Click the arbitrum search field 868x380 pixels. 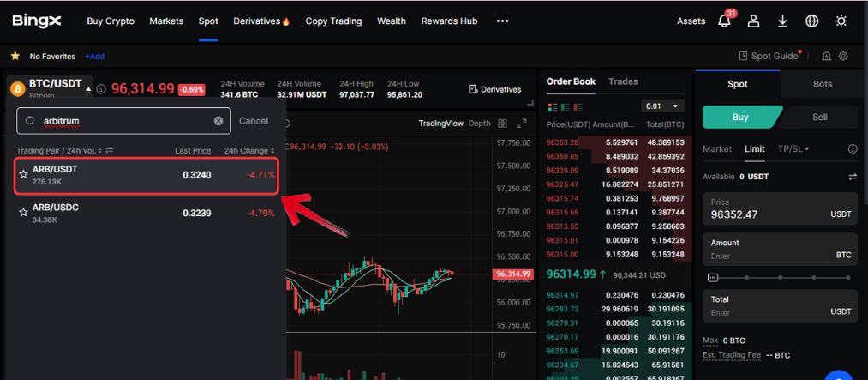click(123, 121)
